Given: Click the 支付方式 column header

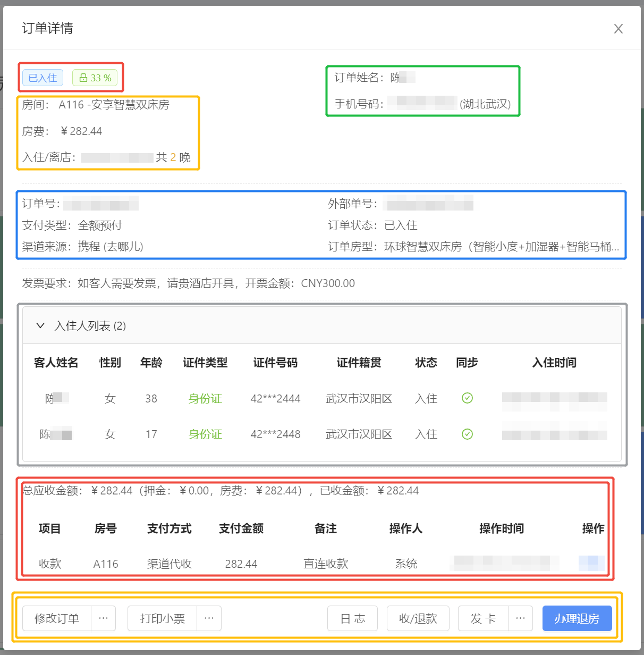Looking at the screenshot, I should [x=170, y=528].
